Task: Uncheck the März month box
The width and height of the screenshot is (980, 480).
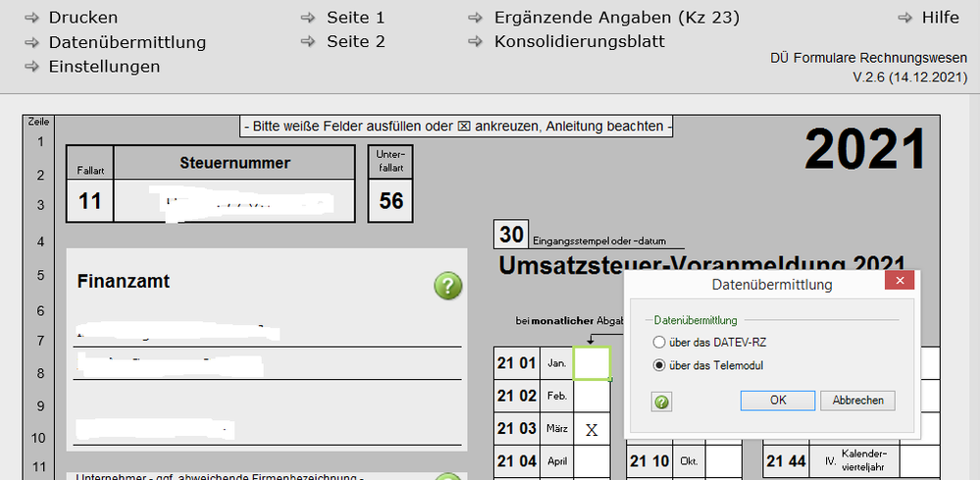Action: pyautogui.click(x=592, y=430)
